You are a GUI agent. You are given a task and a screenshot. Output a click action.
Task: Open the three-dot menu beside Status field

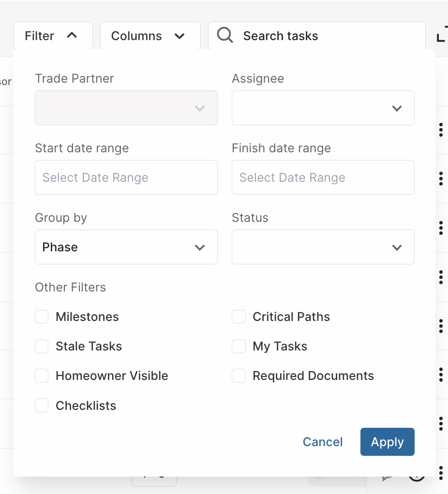pyautogui.click(x=441, y=228)
